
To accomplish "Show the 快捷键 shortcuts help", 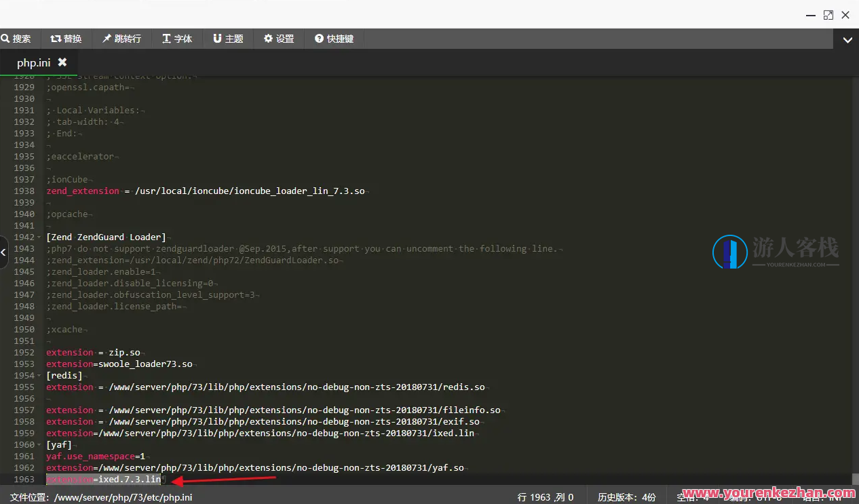I will tap(335, 39).
